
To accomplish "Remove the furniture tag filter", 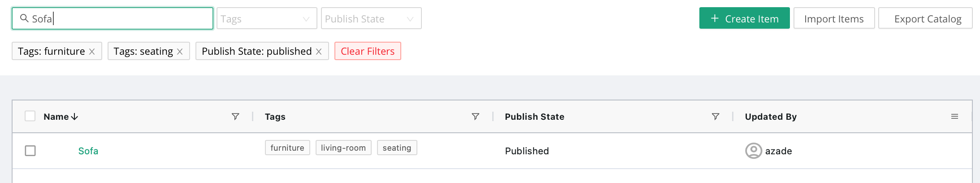I will pos(92,52).
